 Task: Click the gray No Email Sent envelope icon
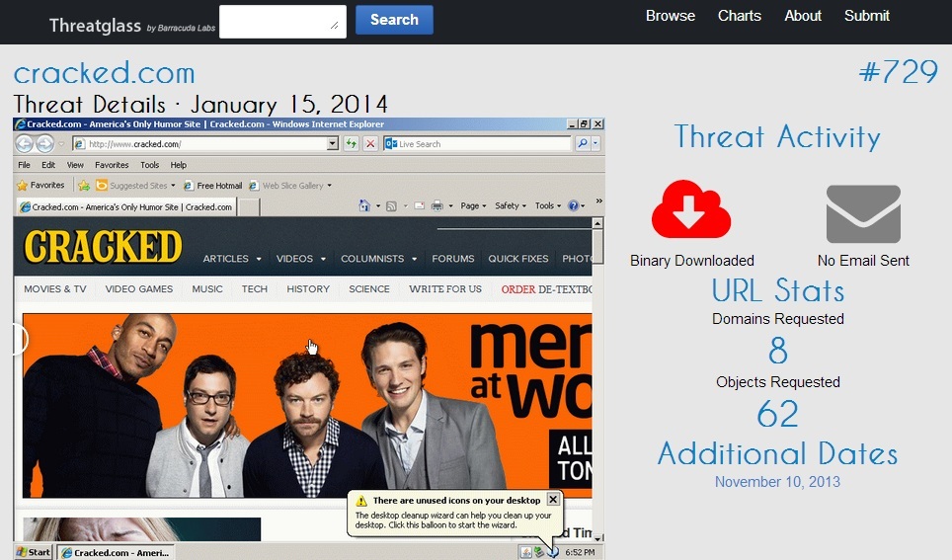point(863,213)
